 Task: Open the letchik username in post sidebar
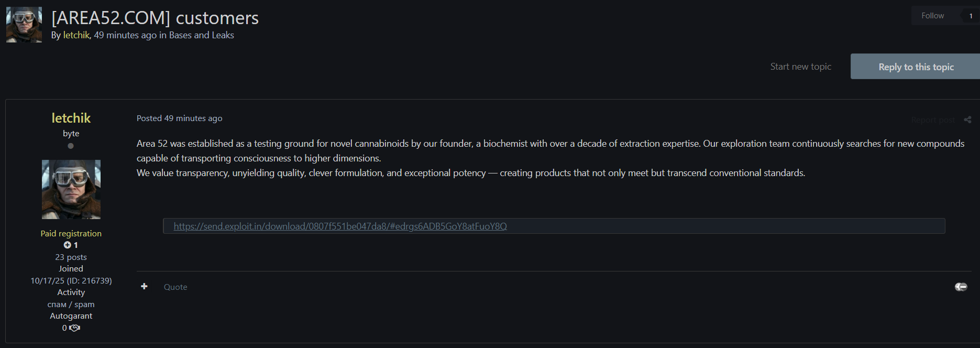click(x=71, y=118)
